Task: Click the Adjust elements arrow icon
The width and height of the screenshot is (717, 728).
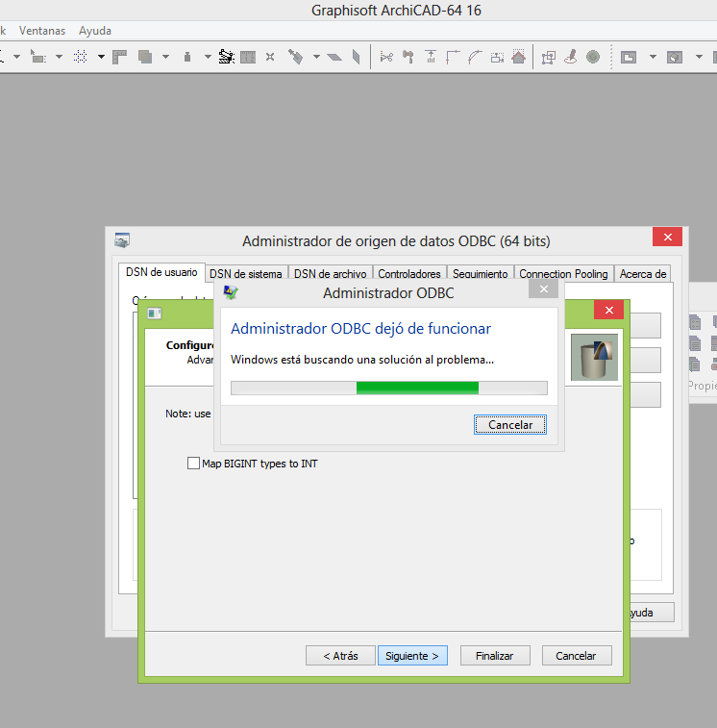Action: coord(431,57)
